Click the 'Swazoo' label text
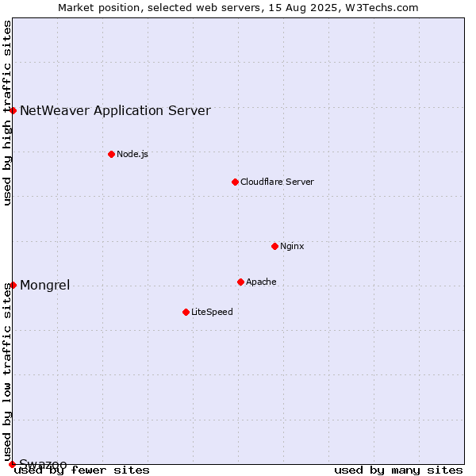The image size is (476, 476). pyautogui.click(x=43, y=464)
